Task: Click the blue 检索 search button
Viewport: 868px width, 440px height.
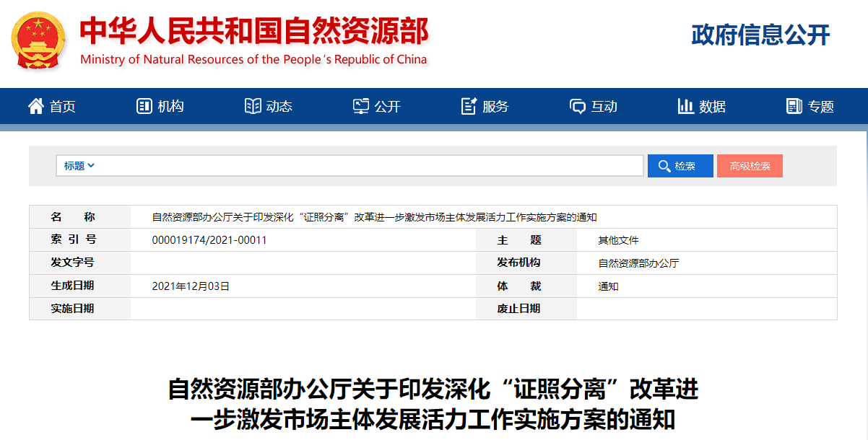Action: [680, 166]
